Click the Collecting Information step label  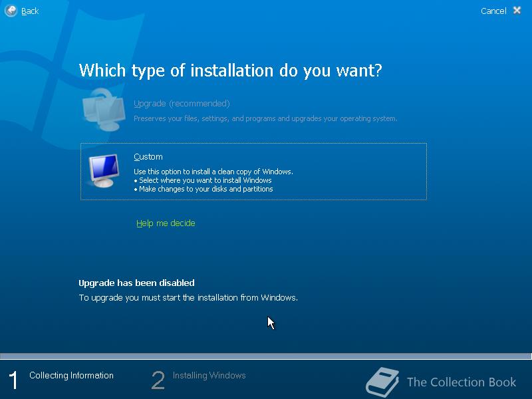(x=71, y=376)
